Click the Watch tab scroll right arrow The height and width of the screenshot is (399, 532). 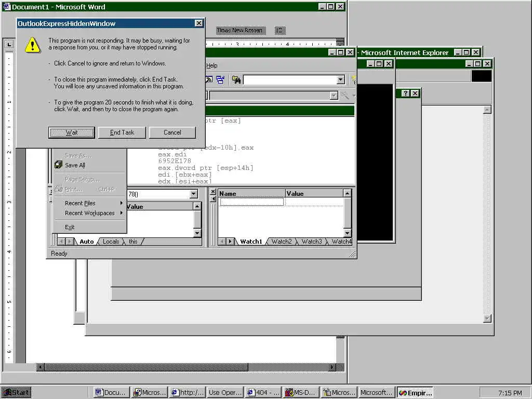(x=230, y=242)
